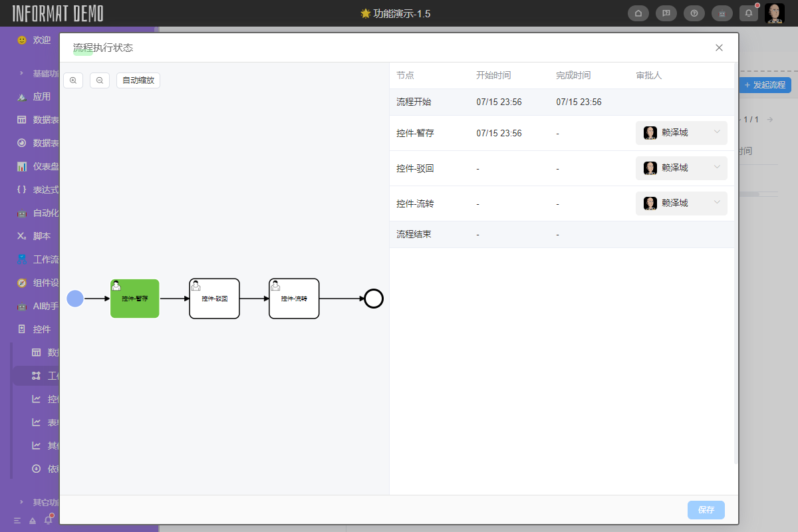Close the 流程执行状态 dialog
Viewport: 798px width, 532px height.
(x=719, y=48)
